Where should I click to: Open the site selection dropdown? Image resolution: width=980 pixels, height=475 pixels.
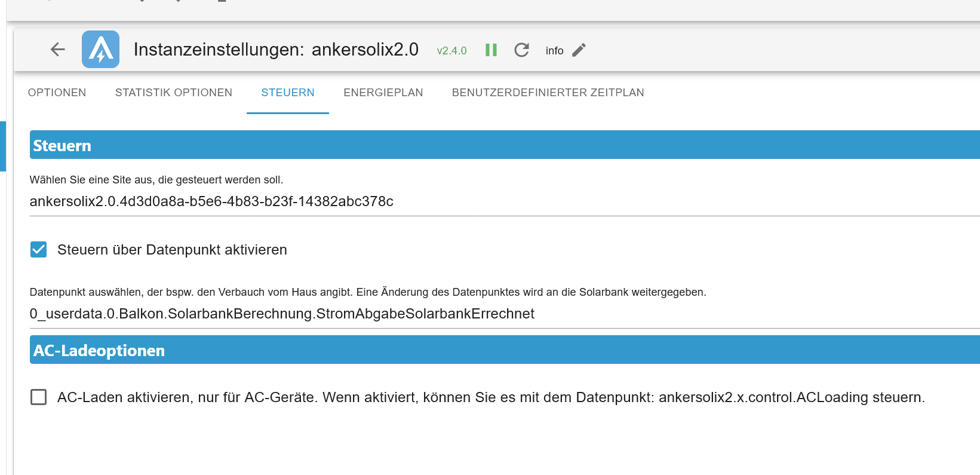click(505, 202)
